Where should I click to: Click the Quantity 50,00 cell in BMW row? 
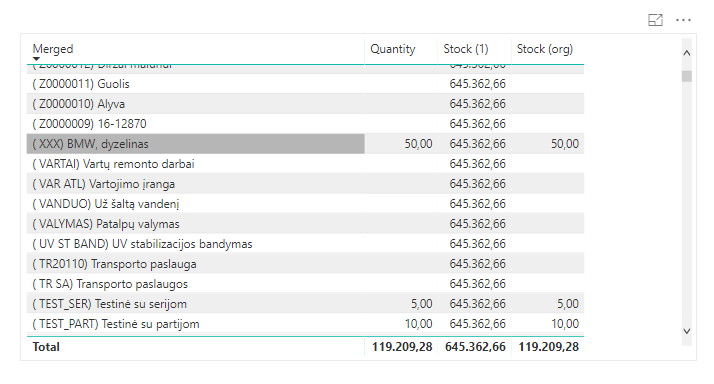(x=418, y=144)
